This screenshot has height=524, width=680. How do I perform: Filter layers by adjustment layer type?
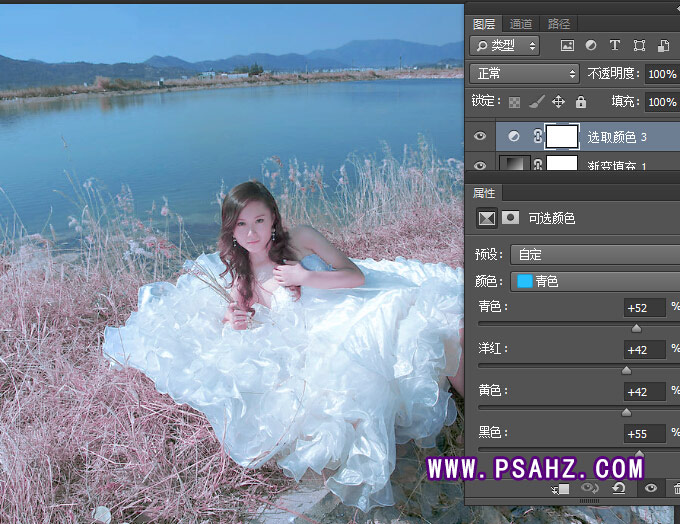(591, 45)
